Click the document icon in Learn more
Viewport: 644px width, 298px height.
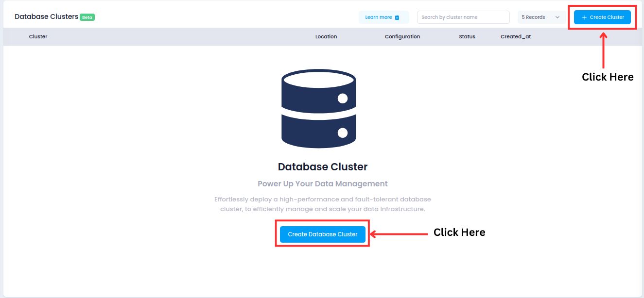[x=397, y=17]
